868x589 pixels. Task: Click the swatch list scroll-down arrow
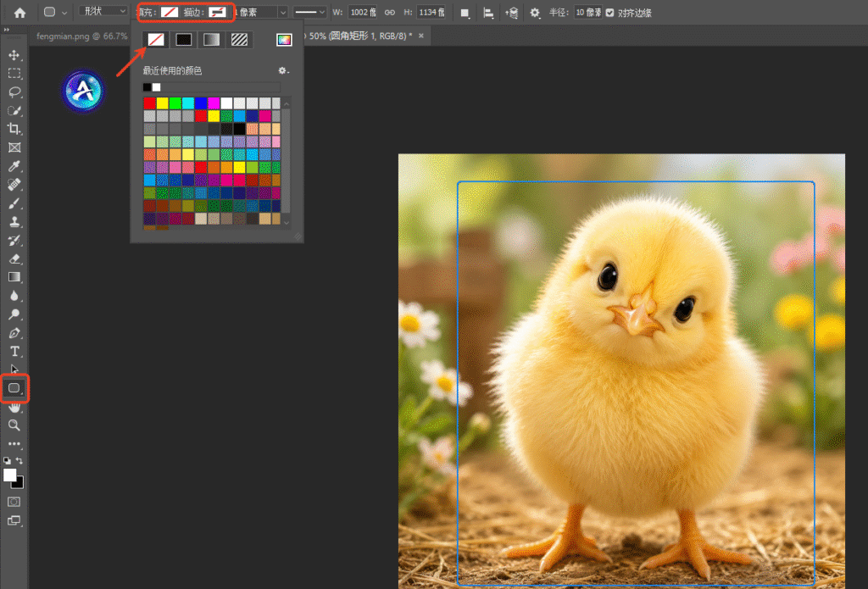tap(287, 222)
